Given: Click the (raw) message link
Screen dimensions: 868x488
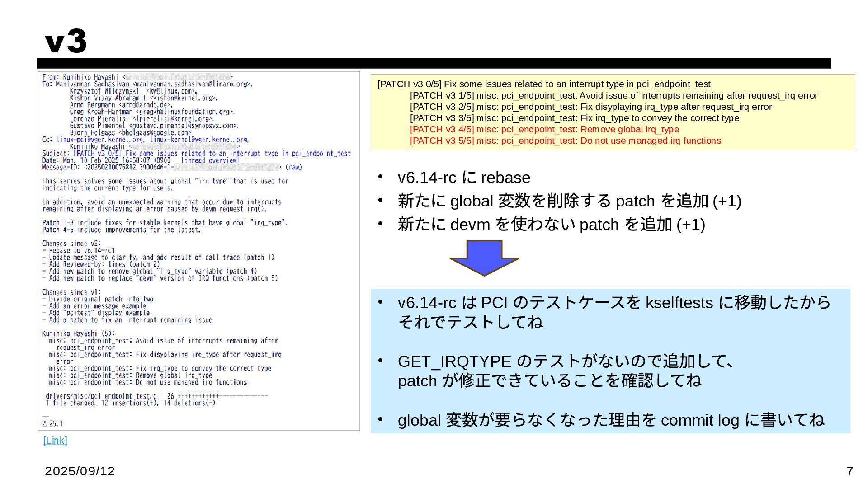Looking at the screenshot, I should (x=293, y=167).
